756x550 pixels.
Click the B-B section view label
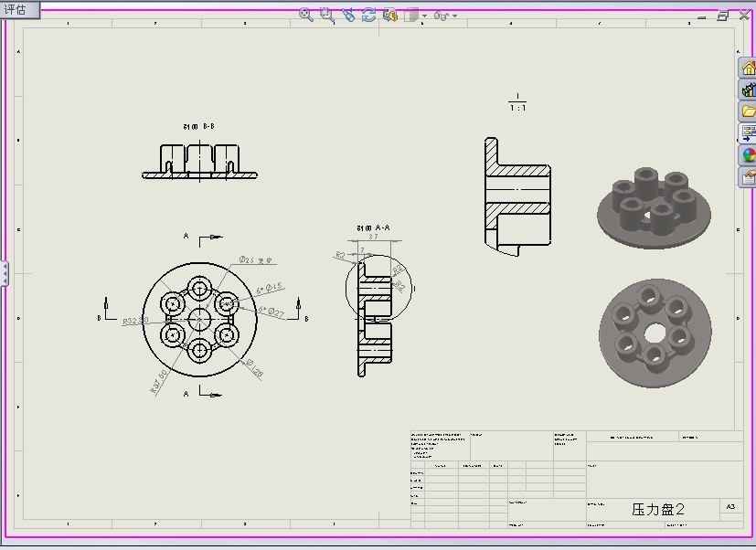(198, 126)
